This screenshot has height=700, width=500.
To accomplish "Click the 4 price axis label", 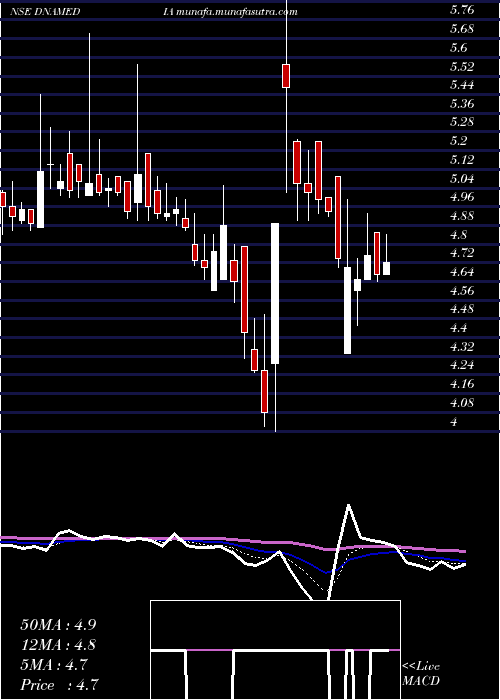I will 454,422.
